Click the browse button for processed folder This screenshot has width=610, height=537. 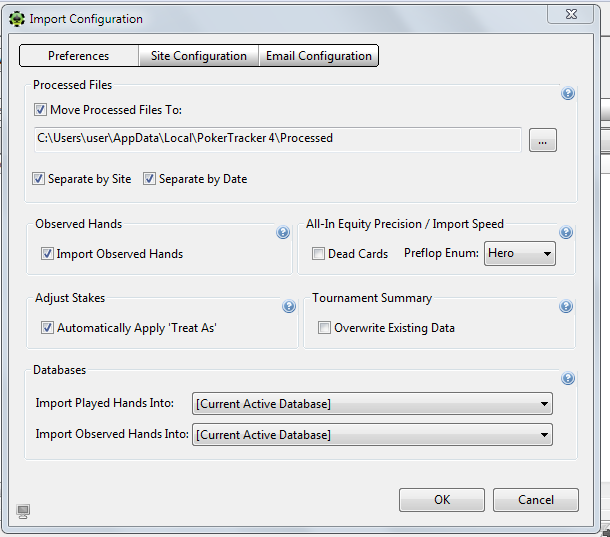coord(542,141)
